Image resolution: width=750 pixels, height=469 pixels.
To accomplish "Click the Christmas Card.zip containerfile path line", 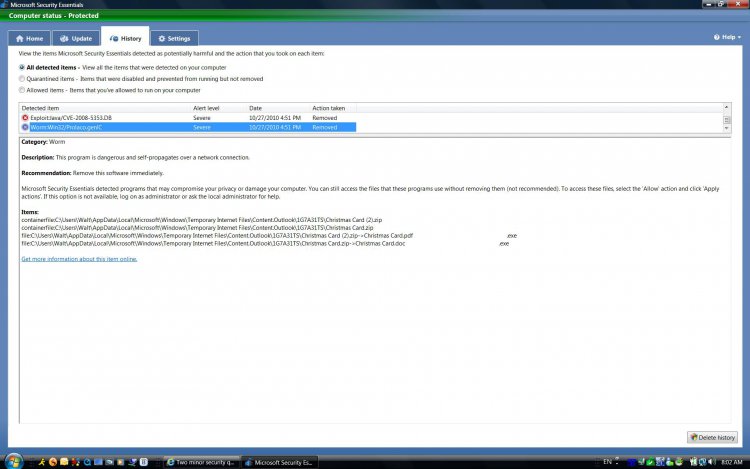I will (x=197, y=228).
